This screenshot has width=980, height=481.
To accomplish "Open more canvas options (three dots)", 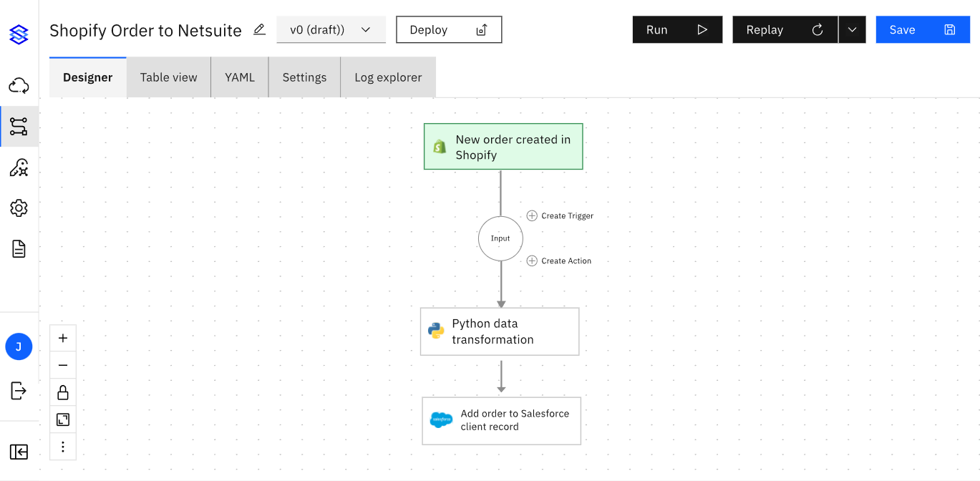I will 63,447.
